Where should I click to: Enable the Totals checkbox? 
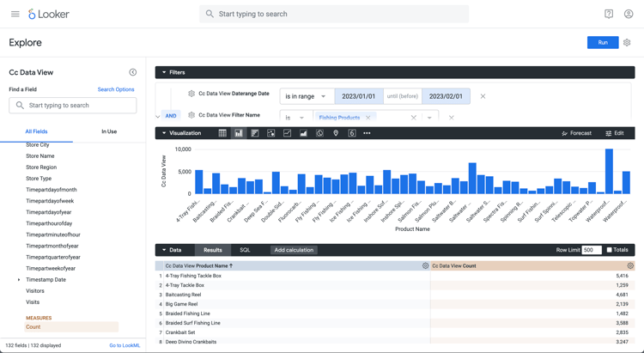(610, 250)
